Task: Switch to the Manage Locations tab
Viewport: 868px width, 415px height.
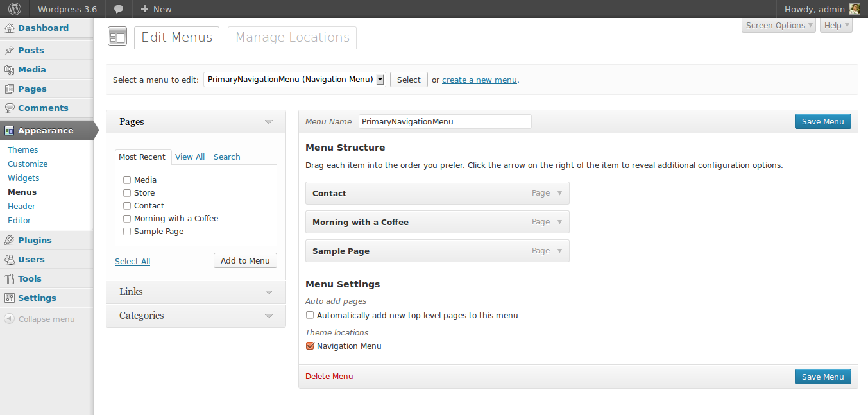Action: click(293, 37)
